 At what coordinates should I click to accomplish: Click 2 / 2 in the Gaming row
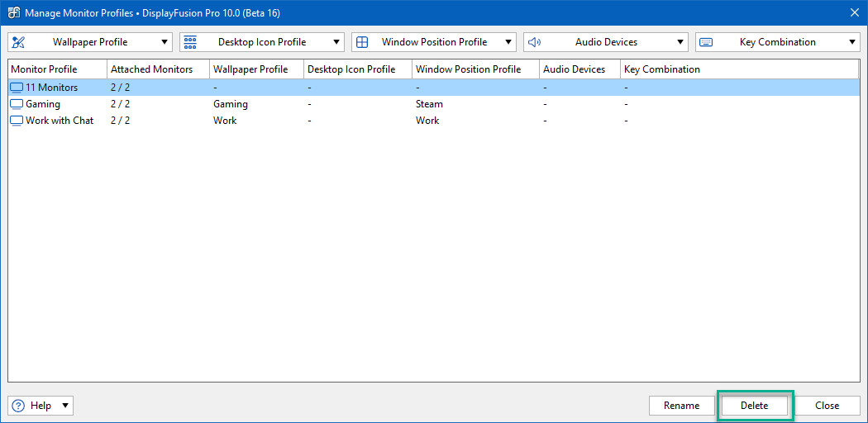click(120, 104)
